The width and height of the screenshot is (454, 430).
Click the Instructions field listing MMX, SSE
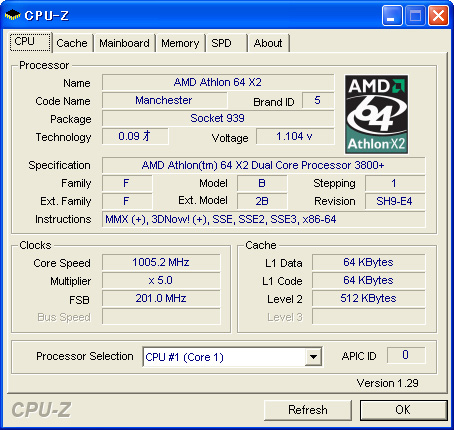(x=263, y=219)
